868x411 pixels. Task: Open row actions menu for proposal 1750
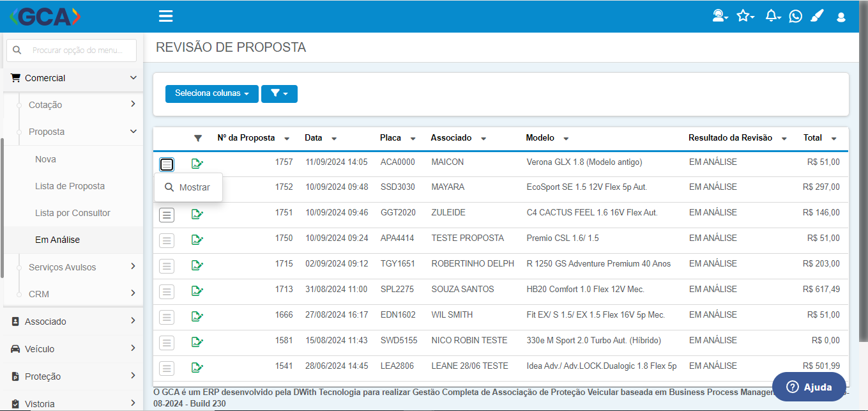click(167, 240)
